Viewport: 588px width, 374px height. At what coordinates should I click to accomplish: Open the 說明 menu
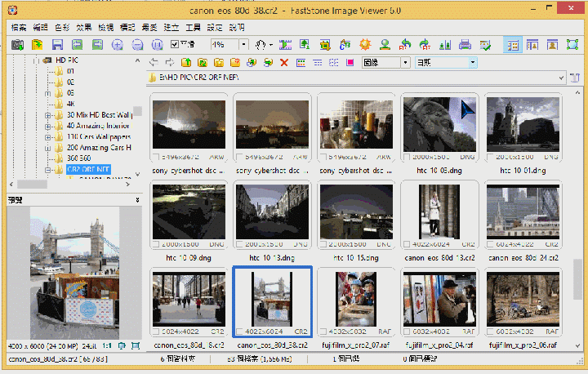click(x=237, y=28)
